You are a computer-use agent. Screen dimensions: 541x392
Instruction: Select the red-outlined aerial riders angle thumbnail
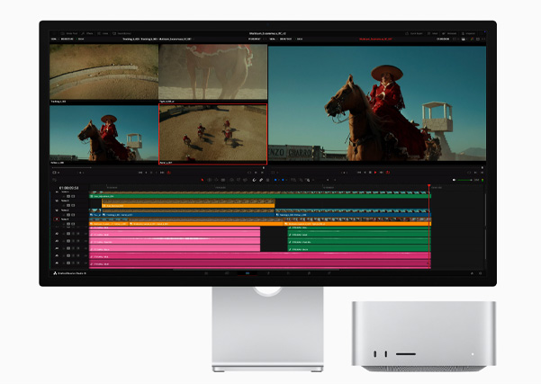click(x=212, y=133)
